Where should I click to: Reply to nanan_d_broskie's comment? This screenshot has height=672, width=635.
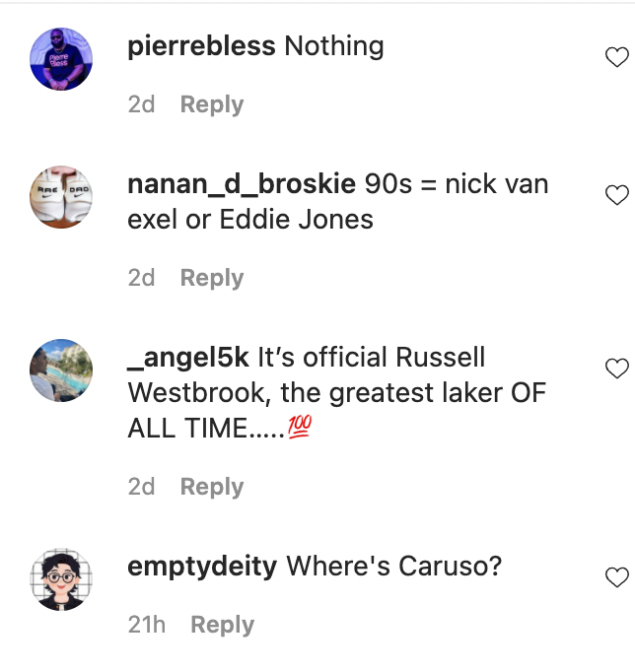click(x=212, y=278)
